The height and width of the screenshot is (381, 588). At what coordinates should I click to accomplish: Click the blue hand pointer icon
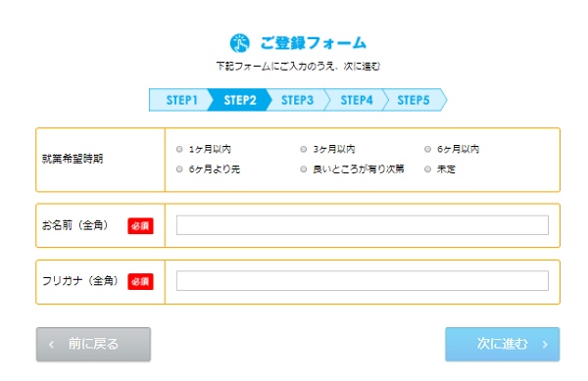pyautogui.click(x=240, y=43)
